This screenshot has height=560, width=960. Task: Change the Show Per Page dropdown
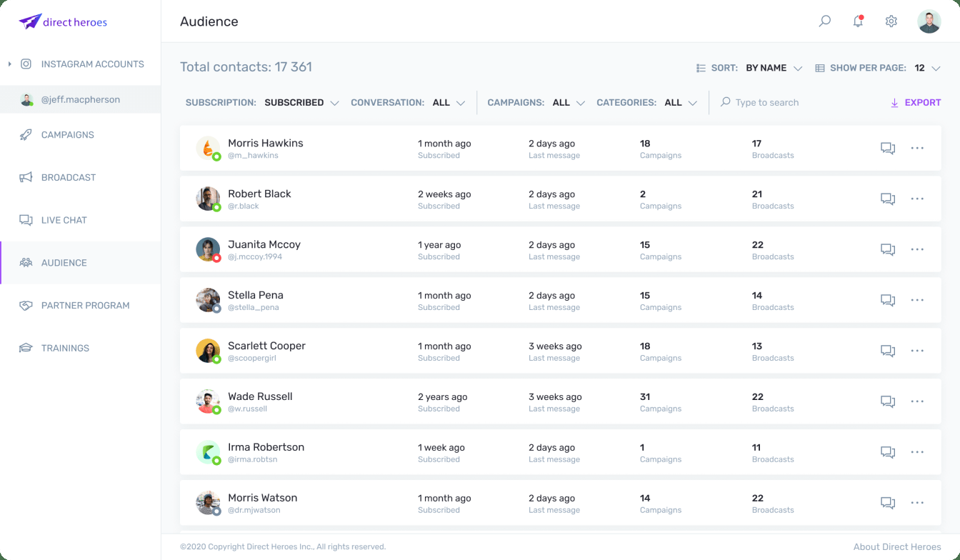[x=927, y=69]
